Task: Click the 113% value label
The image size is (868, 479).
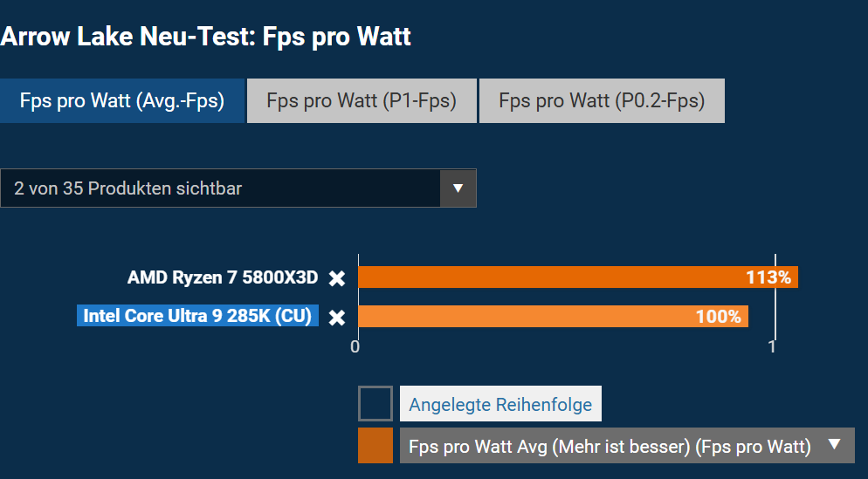Action: tap(768, 277)
